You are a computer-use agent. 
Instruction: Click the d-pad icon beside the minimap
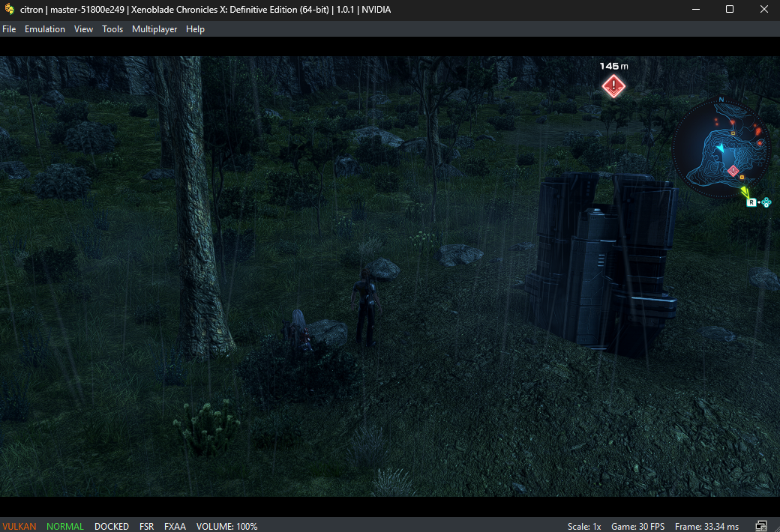point(766,202)
